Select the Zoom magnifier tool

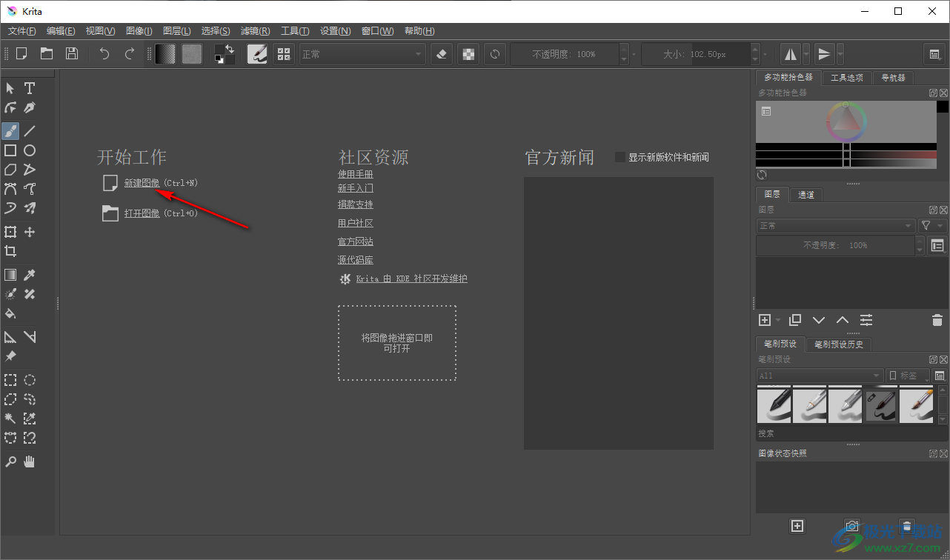[x=10, y=461]
